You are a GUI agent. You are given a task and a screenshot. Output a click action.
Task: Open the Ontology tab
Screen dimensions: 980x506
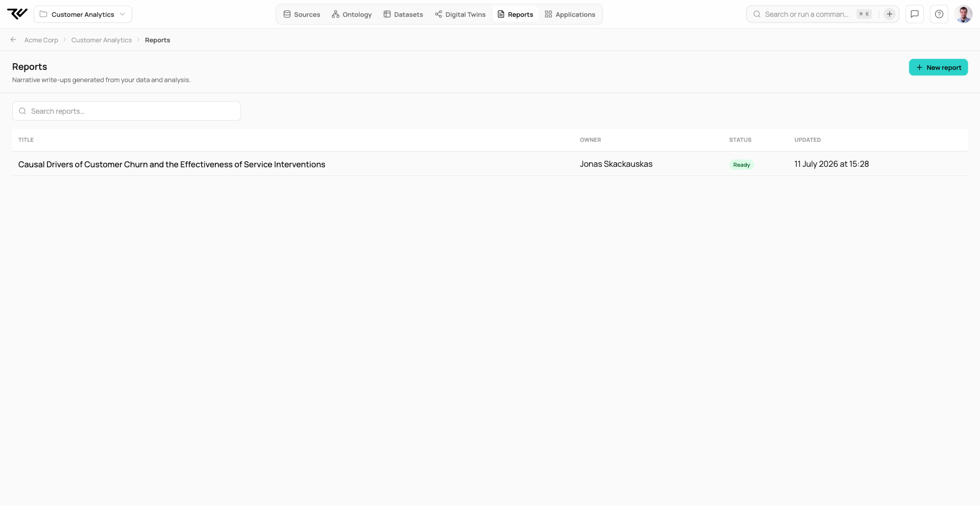[352, 14]
